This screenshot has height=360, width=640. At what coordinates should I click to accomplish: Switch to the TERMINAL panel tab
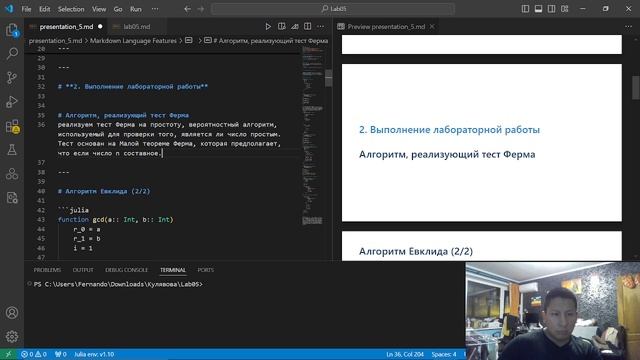click(x=173, y=270)
